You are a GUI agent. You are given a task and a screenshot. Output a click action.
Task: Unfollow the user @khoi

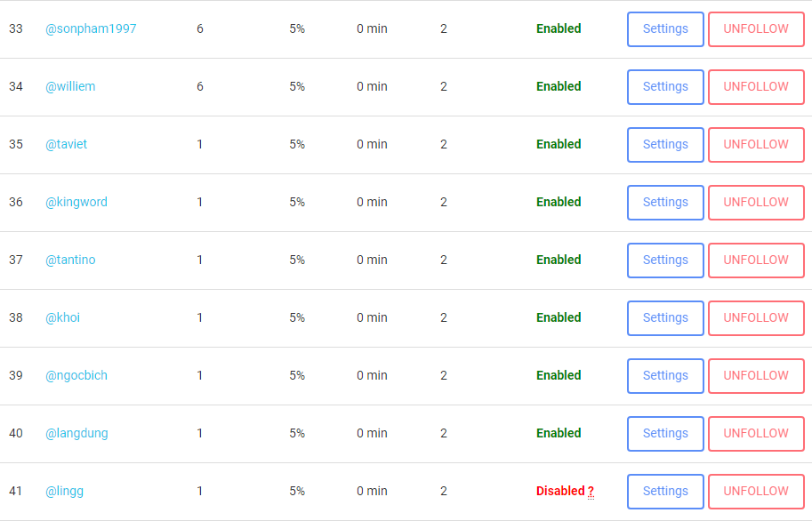(756, 318)
